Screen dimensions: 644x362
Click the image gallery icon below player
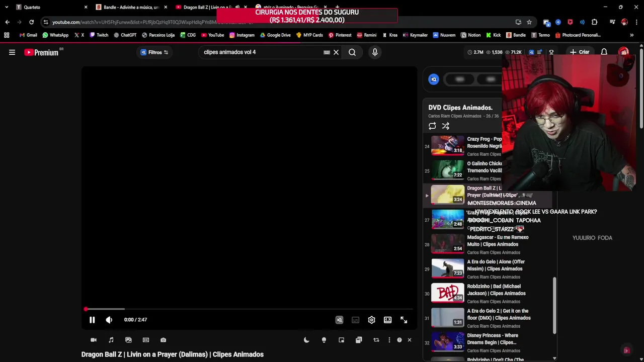tap(128, 340)
